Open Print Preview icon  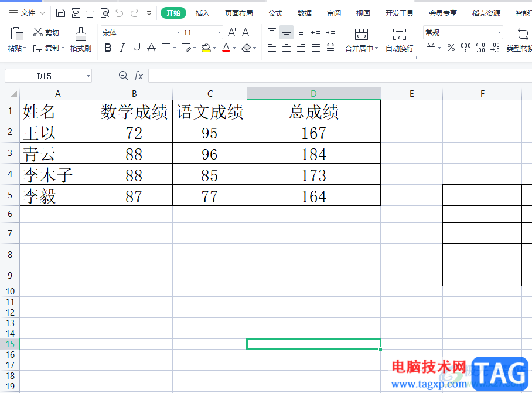(105, 13)
